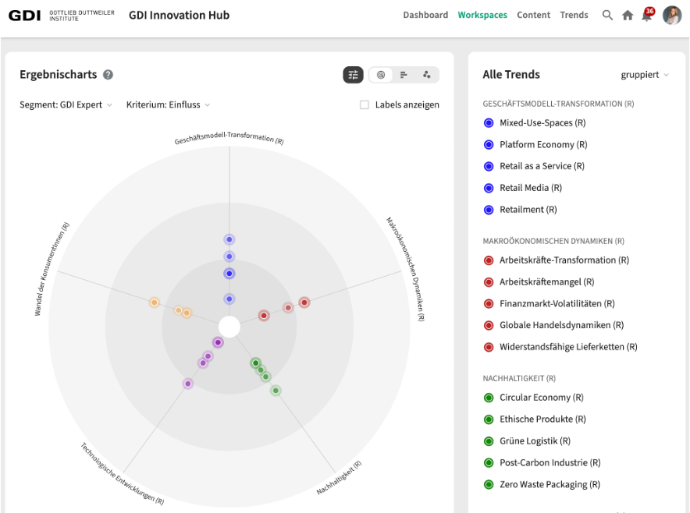Select Platform Economy (R) trend
The height and width of the screenshot is (513, 690).
coord(542,145)
